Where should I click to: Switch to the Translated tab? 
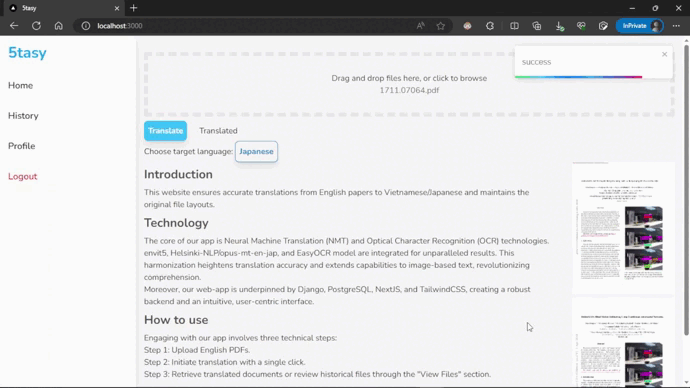pyautogui.click(x=218, y=131)
